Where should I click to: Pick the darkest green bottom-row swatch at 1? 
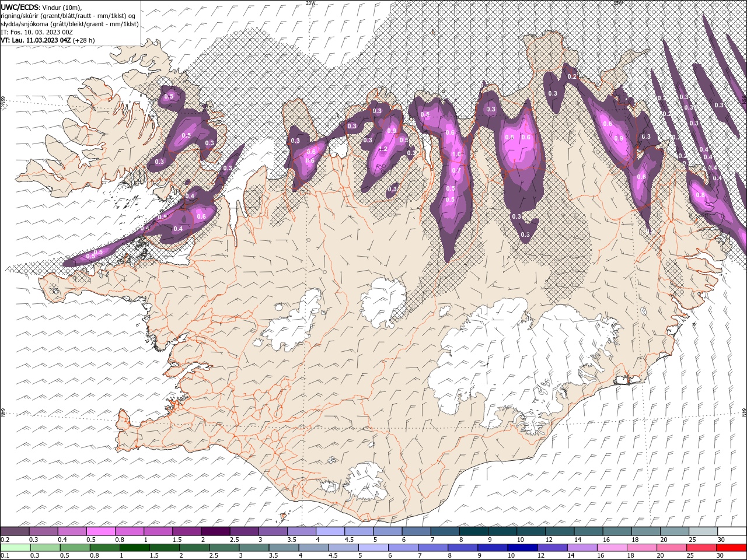pyautogui.click(x=134, y=548)
